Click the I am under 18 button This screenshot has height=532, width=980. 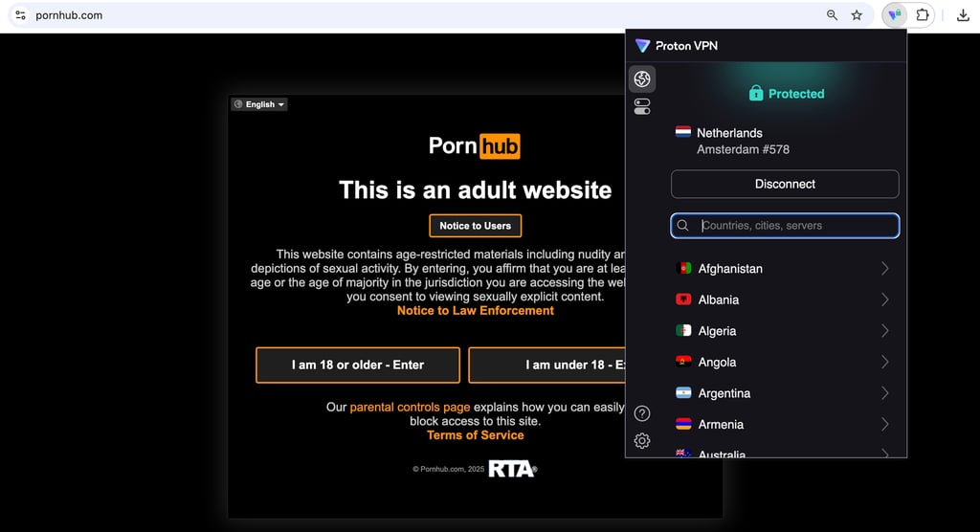tap(546, 366)
